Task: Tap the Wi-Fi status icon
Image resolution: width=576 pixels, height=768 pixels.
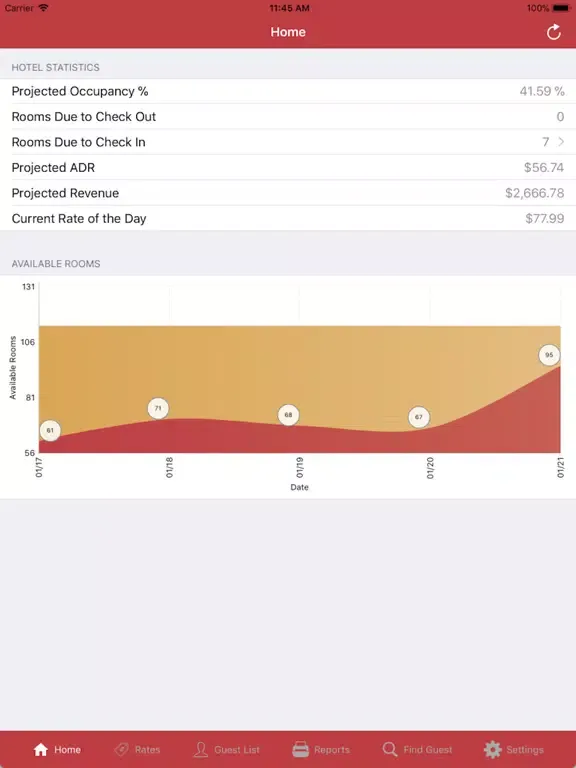Action: click(44, 8)
